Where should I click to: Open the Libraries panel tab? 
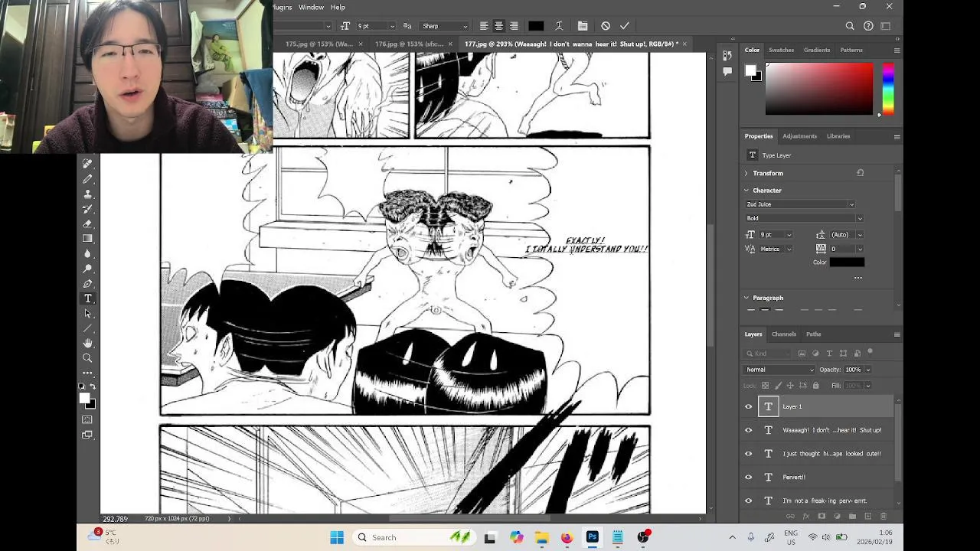click(838, 136)
